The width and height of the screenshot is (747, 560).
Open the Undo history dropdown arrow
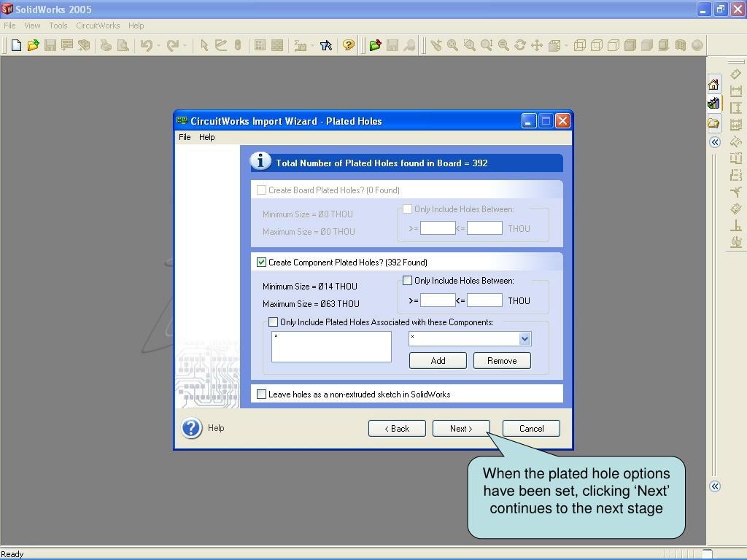click(158, 45)
